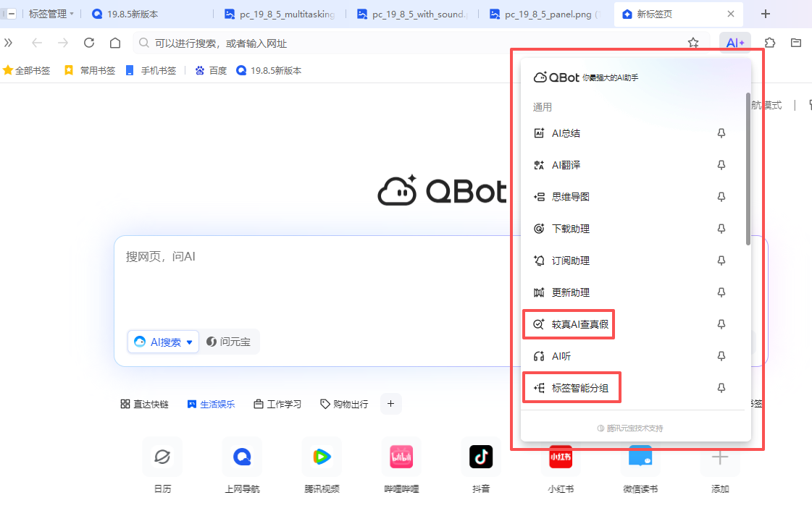Open the 思维导图 mind map tool
812x524 pixels.
pyautogui.click(x=572, y=196)
